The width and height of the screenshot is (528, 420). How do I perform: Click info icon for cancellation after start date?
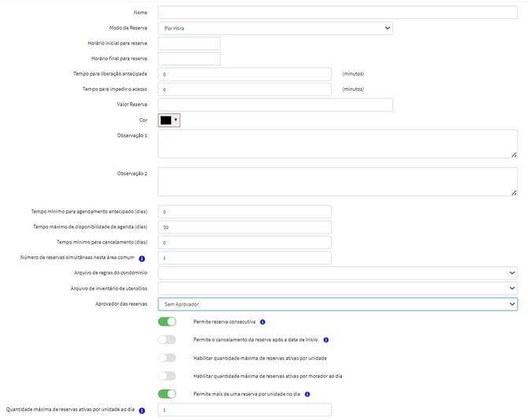[325, 340]
